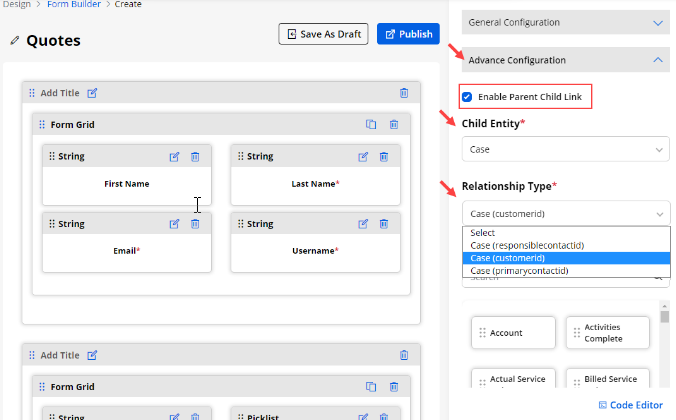Duplicate the first Form Grid
The image size is (676, 420).
pyautogui.click(x=371, y=125)
